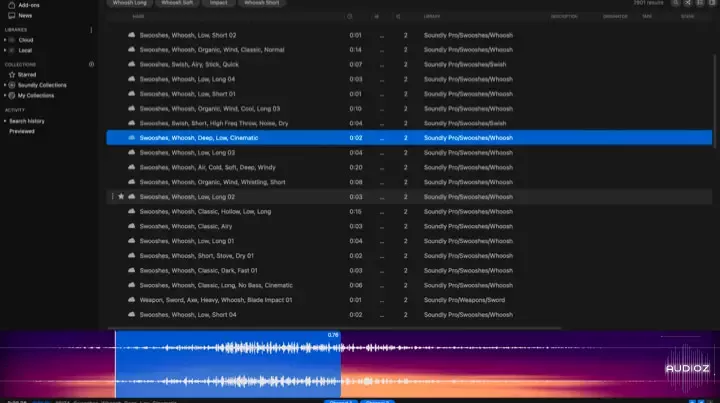Viewport: 720px width, 403px height.
Task: Click the waveform after the selected region
Action: (x=528, y=364)
